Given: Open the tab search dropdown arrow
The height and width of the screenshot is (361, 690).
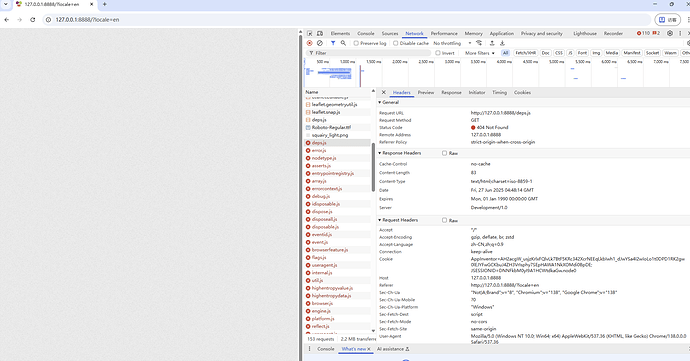Looking at the screenshot, I should (6, 4).
